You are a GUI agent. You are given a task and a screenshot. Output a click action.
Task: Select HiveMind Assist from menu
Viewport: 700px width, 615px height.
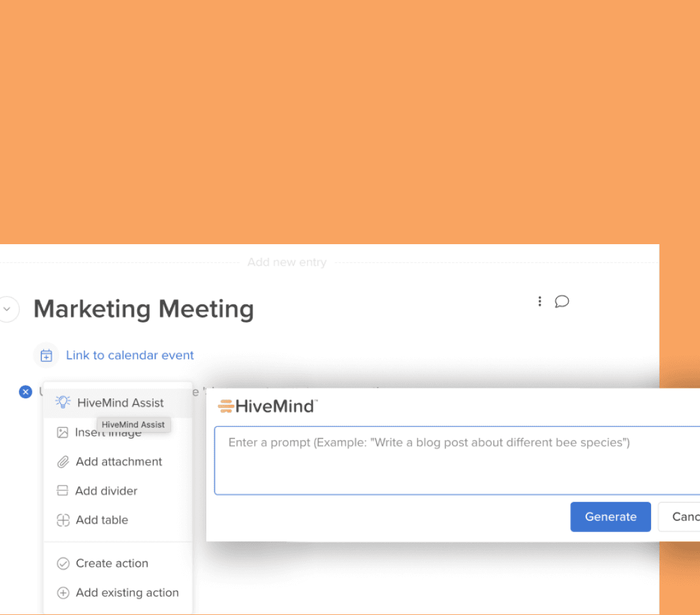coord(118,403)
